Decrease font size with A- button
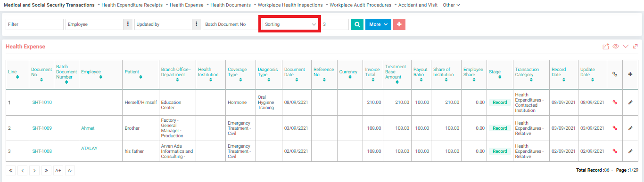This screenshot has width=644, height=182. click(70, 171)
